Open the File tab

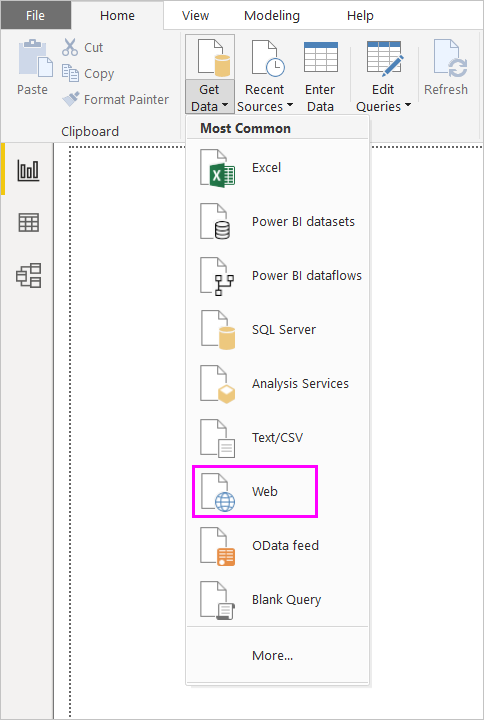(x=35, y=15)
